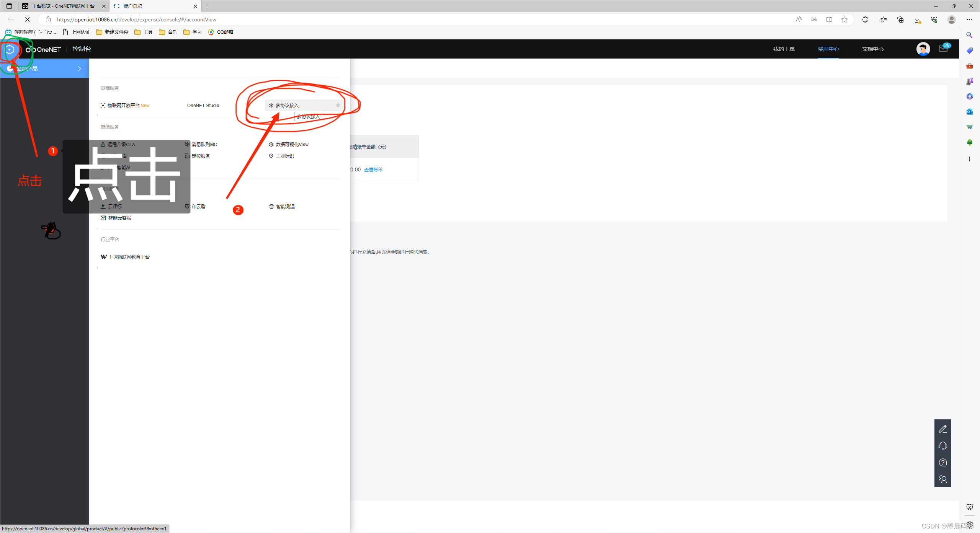This screenshot has height=533, width=980.
Task: Expand the 全部产品 sidebar chevron
Action: click(x=80, y=69)
